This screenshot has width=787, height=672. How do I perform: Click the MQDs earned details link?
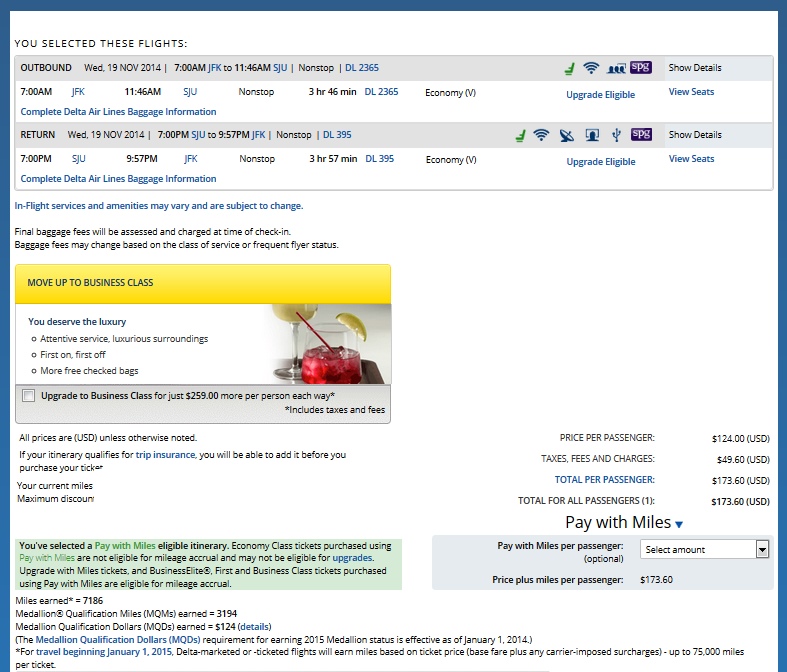tap(254, 627)
